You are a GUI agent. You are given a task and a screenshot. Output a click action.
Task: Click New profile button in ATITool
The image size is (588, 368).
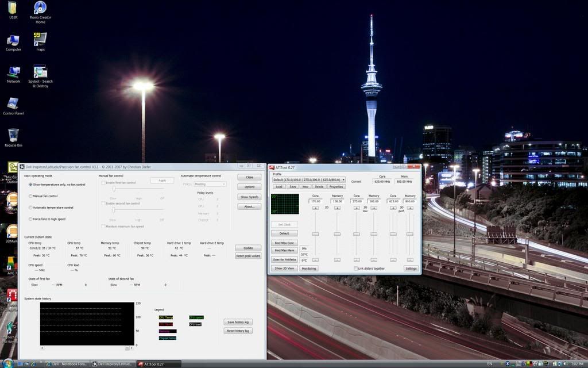tap(305, 187)
